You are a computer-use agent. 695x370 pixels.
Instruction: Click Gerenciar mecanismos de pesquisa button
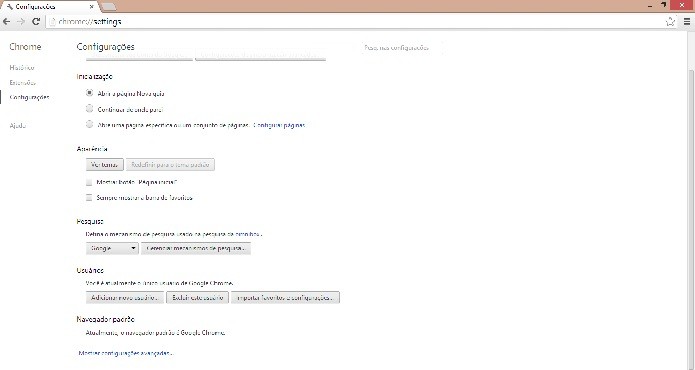click(196, 248)
